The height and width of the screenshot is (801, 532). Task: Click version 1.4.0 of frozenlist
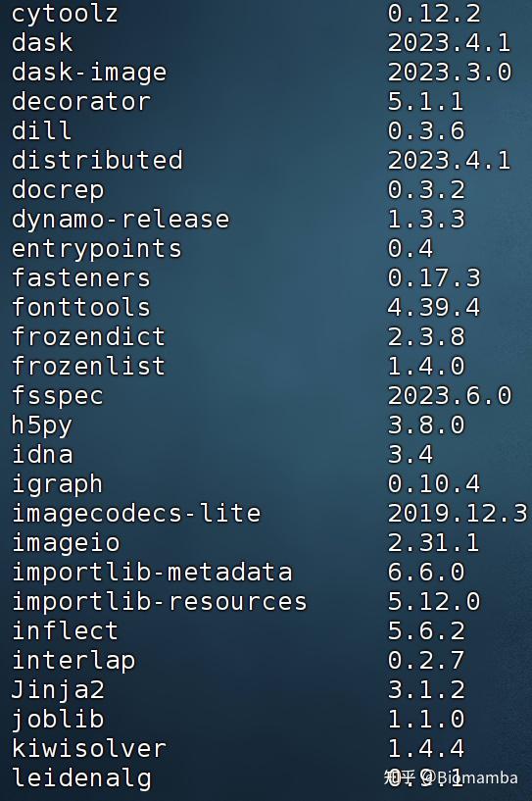tap(426, 366)
